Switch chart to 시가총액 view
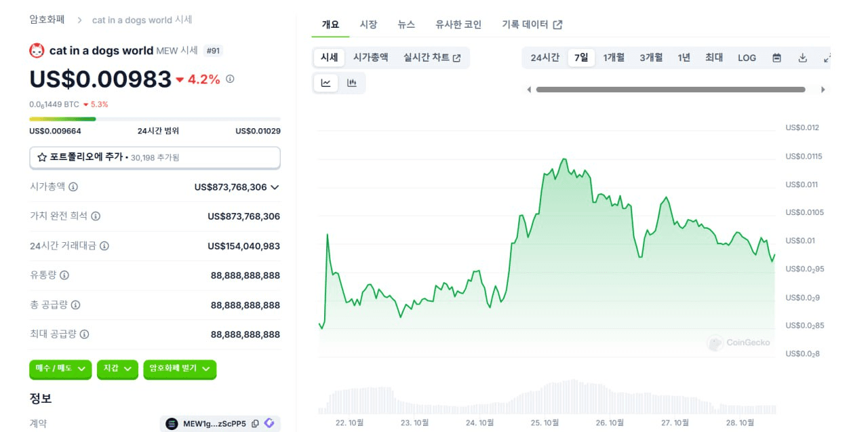The width and height of the screenshot is (868, 432). [370, 58]
